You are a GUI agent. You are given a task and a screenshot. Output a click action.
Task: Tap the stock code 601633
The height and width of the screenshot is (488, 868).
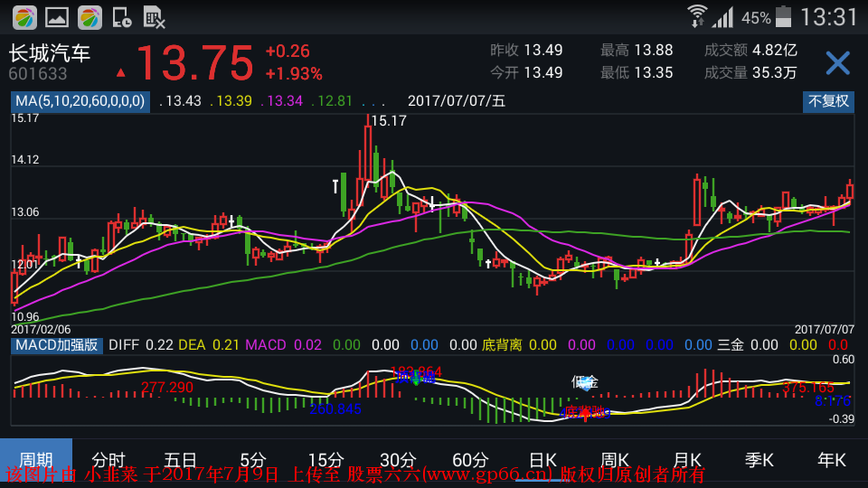(38, 73)
